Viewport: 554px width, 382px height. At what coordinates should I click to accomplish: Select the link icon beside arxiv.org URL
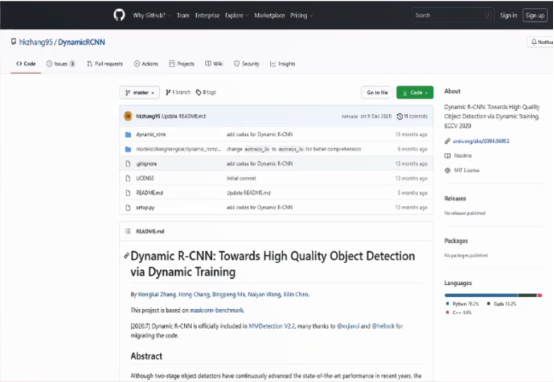[447, 141]
